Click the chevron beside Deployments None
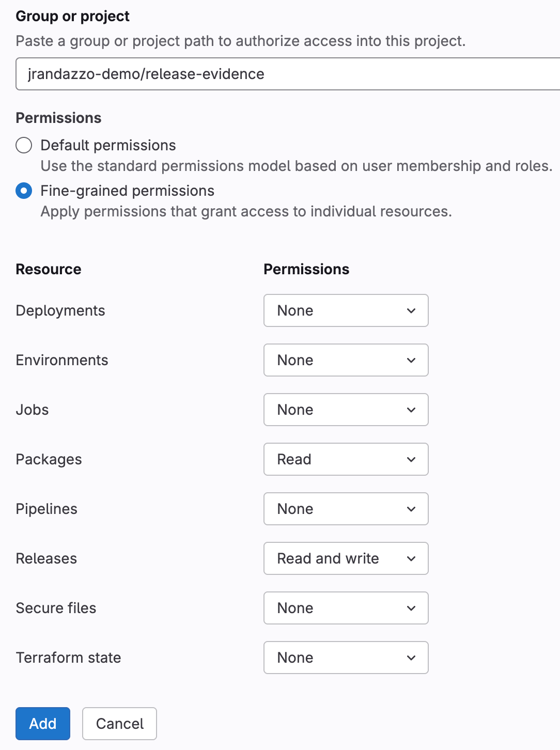The height and width of the screenshot is (750, 560). [x=411, y=310]
